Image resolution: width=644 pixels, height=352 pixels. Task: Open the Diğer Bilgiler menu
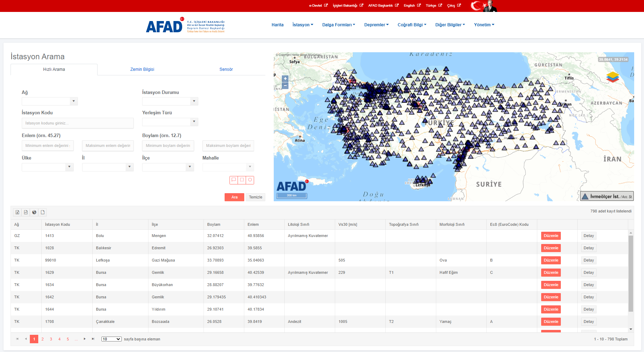(x=450, y=25)
